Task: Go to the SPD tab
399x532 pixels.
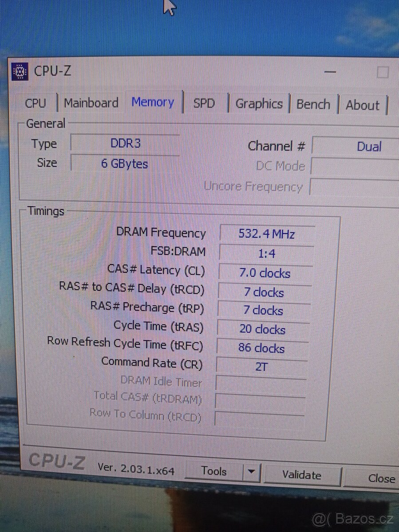Action: pos(204,104)
